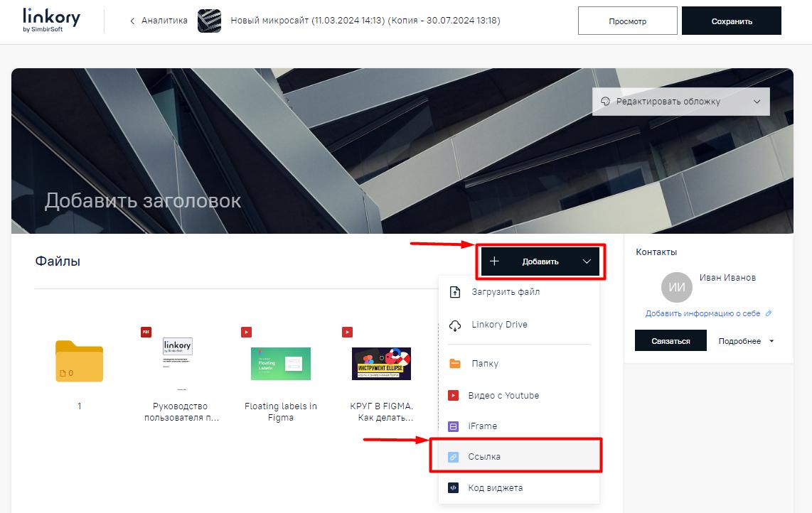Click the widget code icon
This screenshot has height=513, width=812.
pyautogui.click(x=454, y=488)
